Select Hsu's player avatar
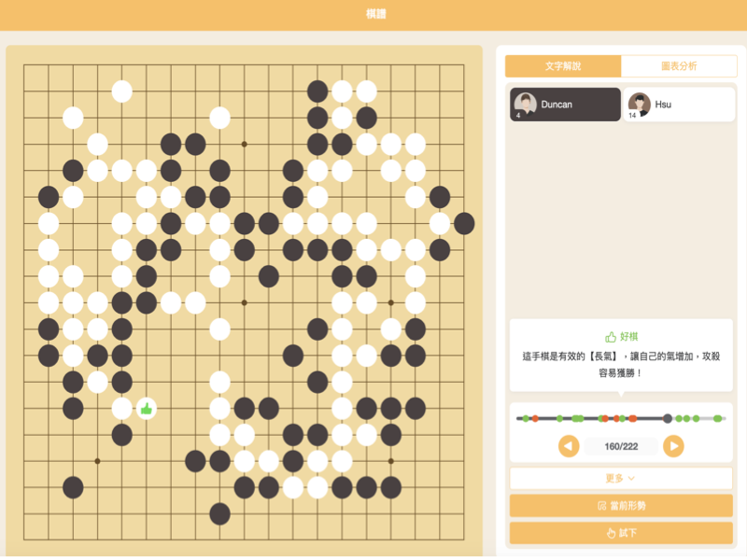 coord(640,105)
